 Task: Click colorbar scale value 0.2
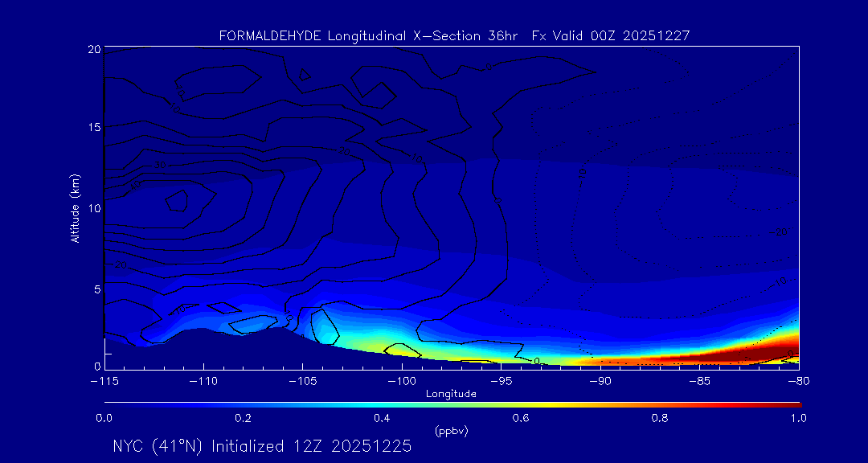[x=243, y=418]
